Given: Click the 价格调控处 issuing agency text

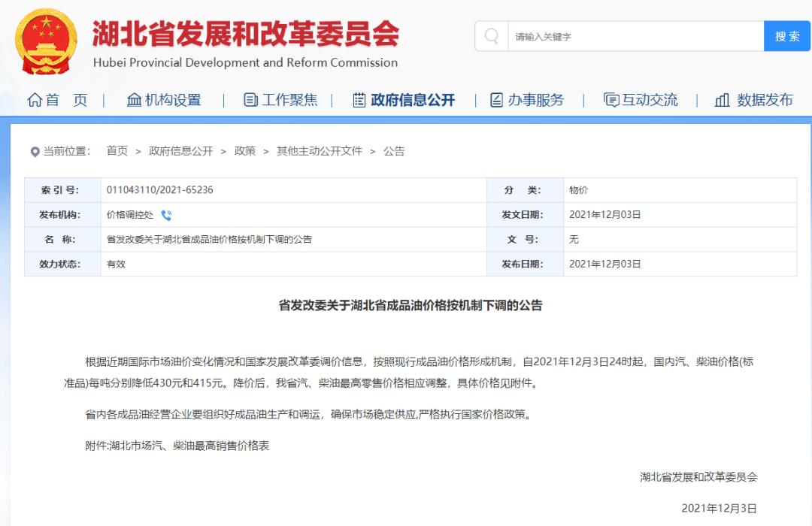Looking at the screenshot, I should [130, 215].
